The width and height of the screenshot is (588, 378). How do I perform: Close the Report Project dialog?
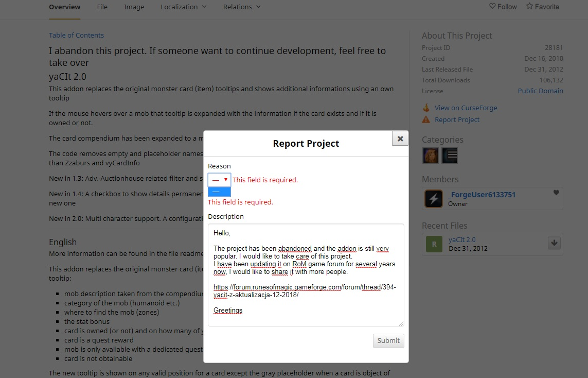click(400, 139)
